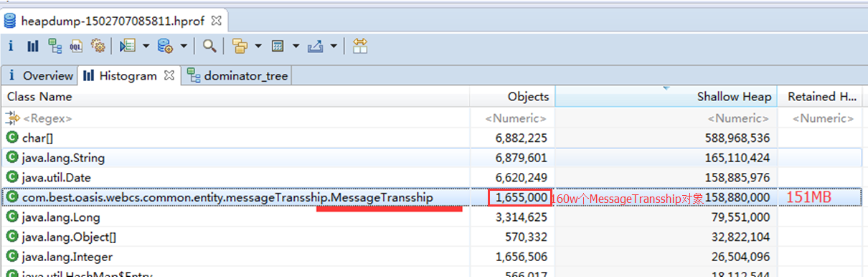Select the java.lang.Integer row
Screen dimensions: 868x279
click(x=432, y=256)
